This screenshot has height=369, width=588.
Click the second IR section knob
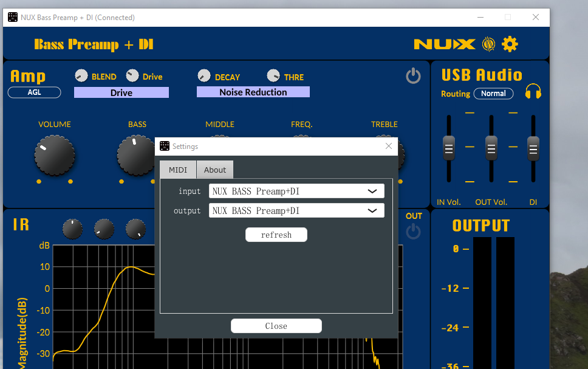[104, 229]
